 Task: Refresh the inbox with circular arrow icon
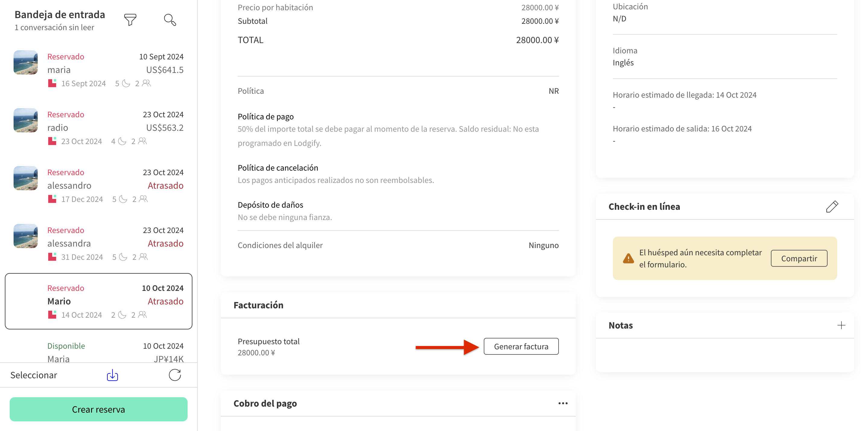[x=175, y=375]
